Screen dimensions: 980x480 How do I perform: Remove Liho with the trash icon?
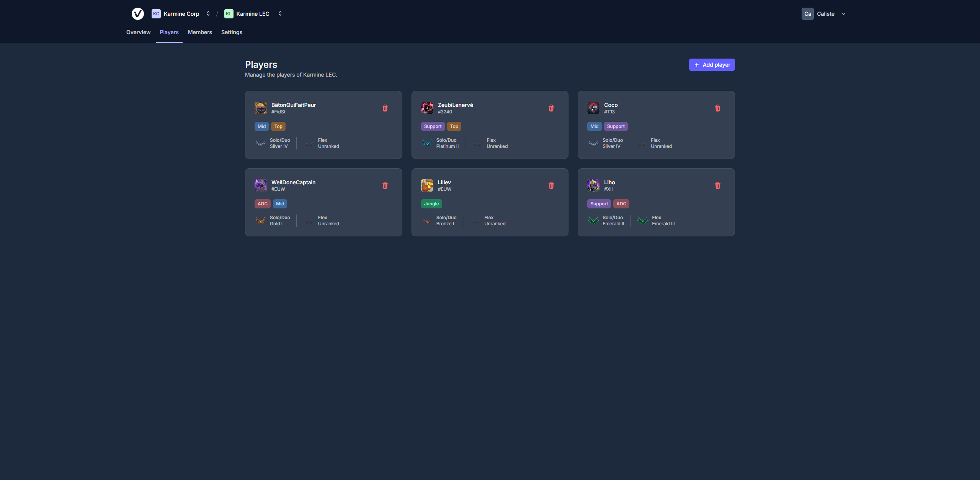(x=717, y=185)
